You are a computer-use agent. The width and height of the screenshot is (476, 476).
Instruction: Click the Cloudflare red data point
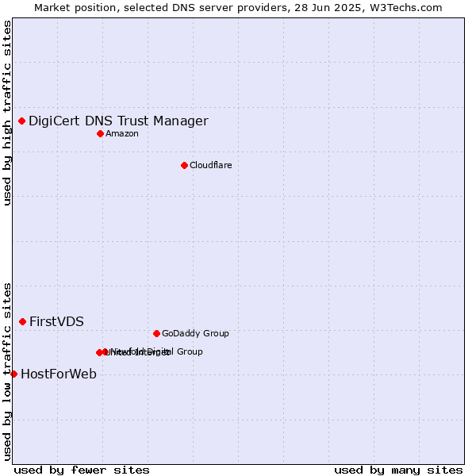tap(184, 166)
